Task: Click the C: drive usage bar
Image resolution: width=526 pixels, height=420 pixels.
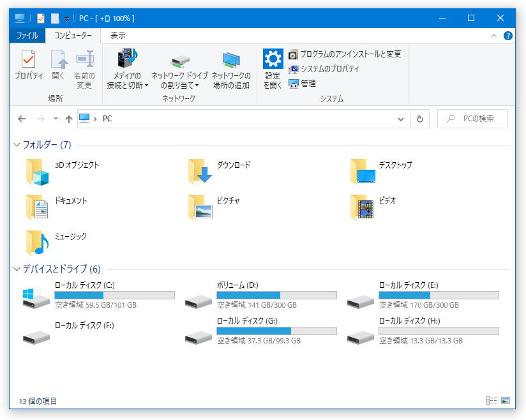Action: tap(114, 295)
